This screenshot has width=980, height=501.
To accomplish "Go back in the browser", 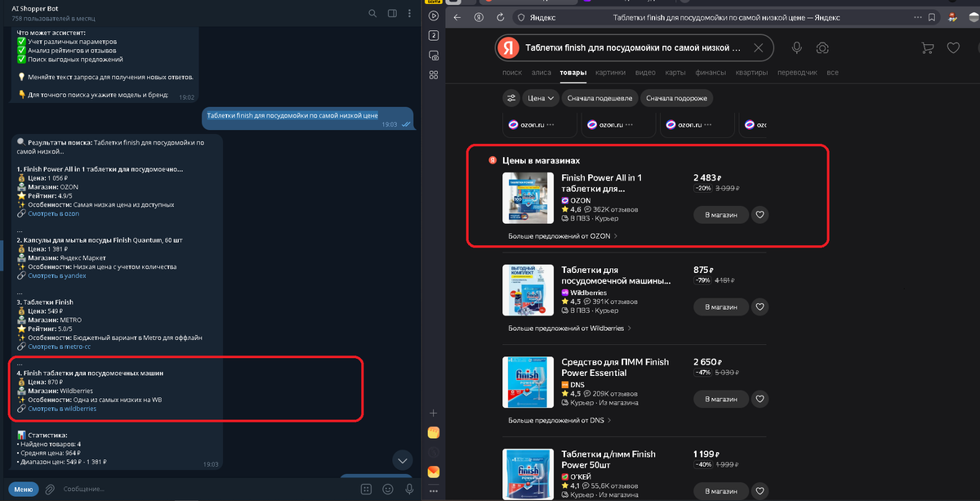I will click(457, 17).
